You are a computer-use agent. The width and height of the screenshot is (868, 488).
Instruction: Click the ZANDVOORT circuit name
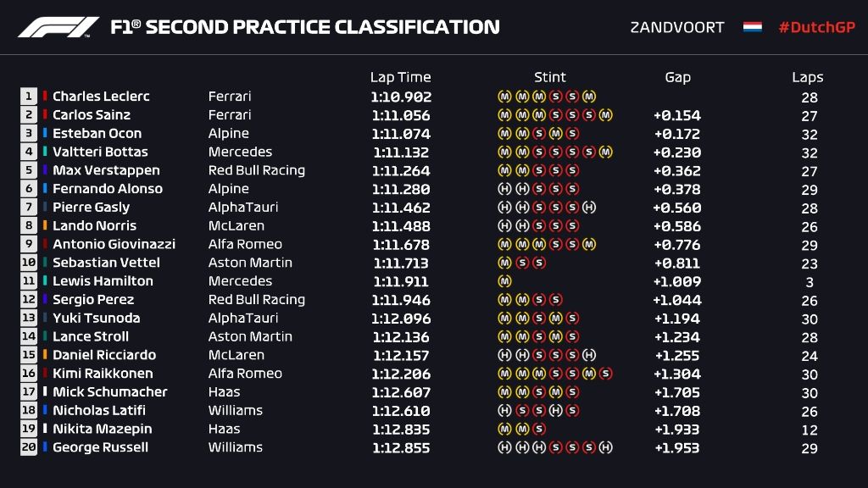tap(677, 27)
